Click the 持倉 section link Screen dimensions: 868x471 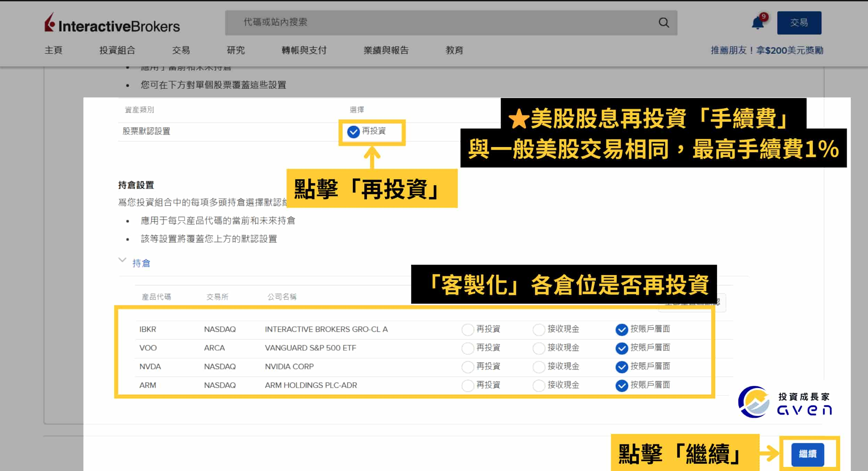(141, 263)
